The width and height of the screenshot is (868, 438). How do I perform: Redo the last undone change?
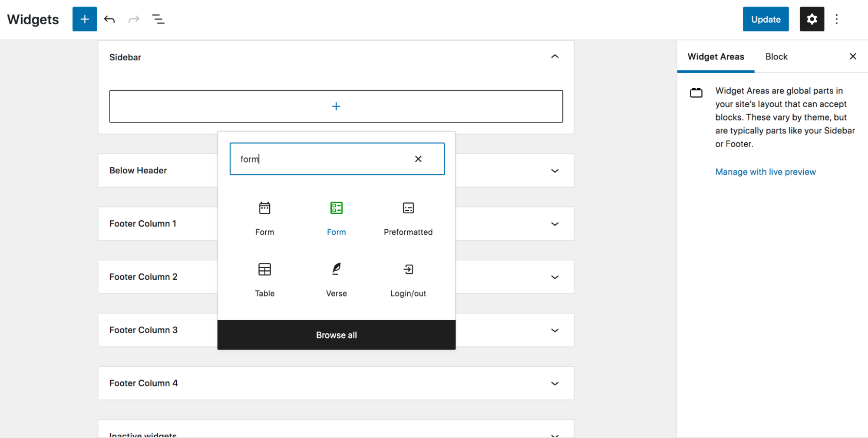[x=134, y=19]
